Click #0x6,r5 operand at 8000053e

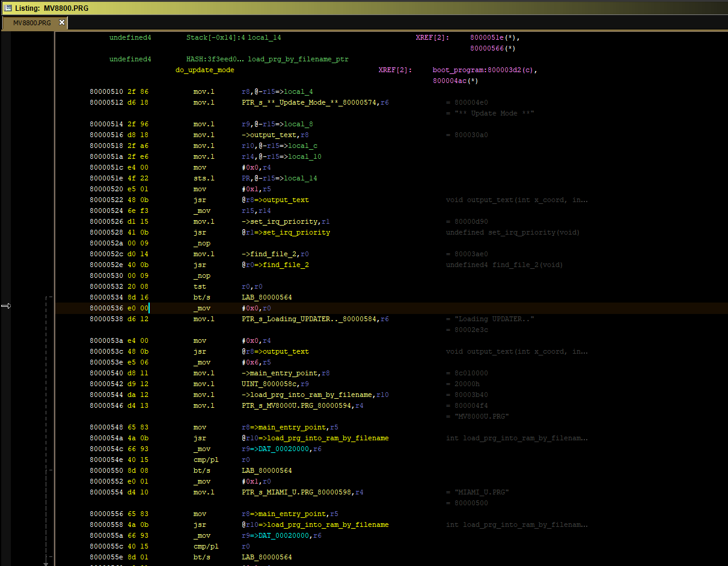point(256,362)
